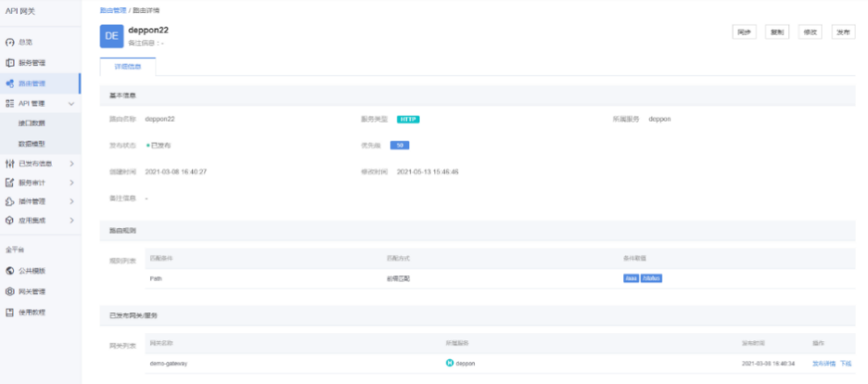Click the deppon service icon in gateway list
Image resolution: width=868 pixels, height=384 pixels.
click(x=449, y=363)
